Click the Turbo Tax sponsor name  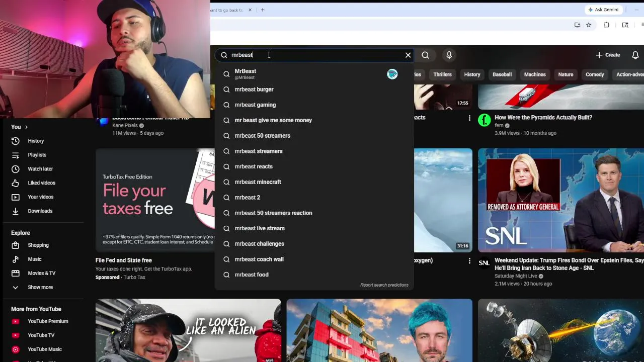tap(134, 278)
